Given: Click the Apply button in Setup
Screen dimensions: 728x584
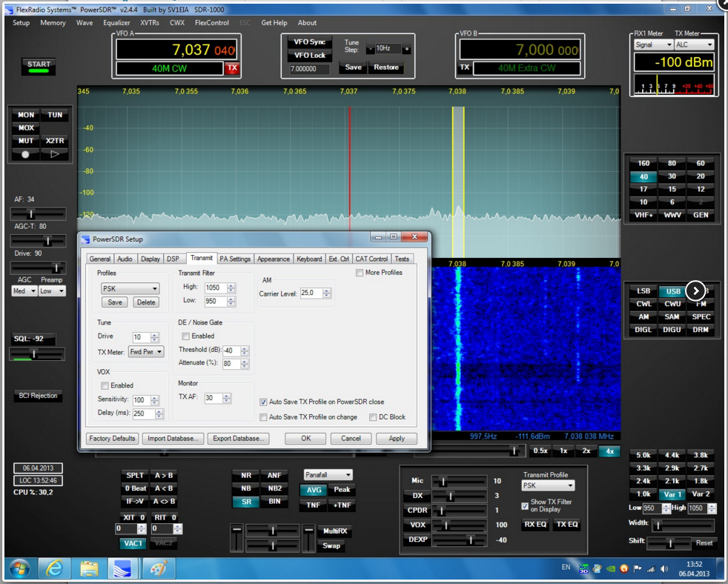Looking at the screenshot, I should tap(397, 438).
